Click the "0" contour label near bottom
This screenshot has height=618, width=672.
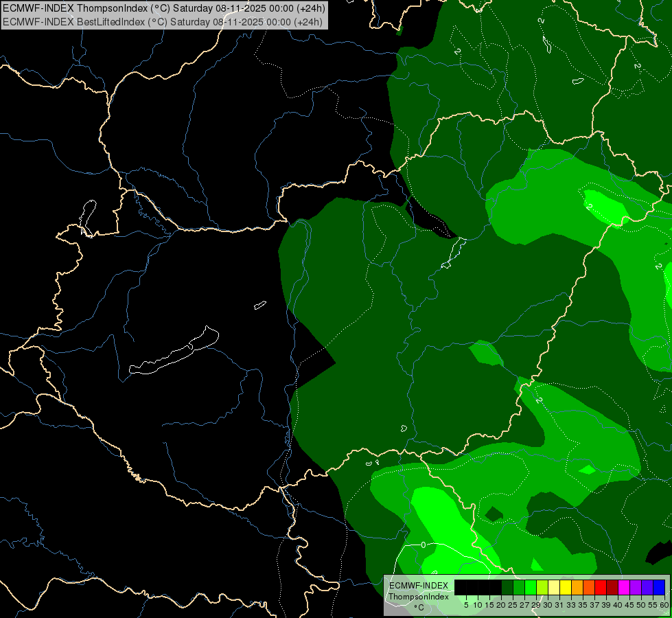[423, 545]
